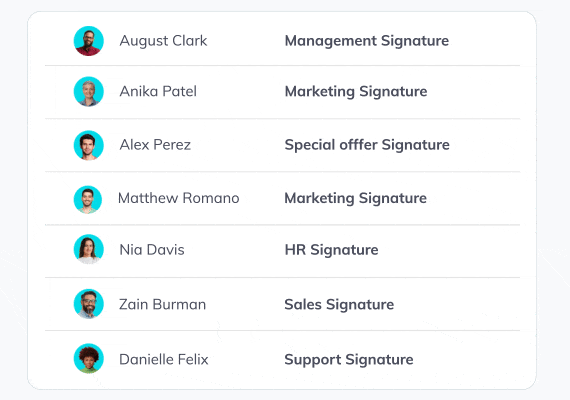This screenshot has width=570, height=400.
Task: Click the Alex Perez name text
Action: pyautogui.click(x=155, y=145)
